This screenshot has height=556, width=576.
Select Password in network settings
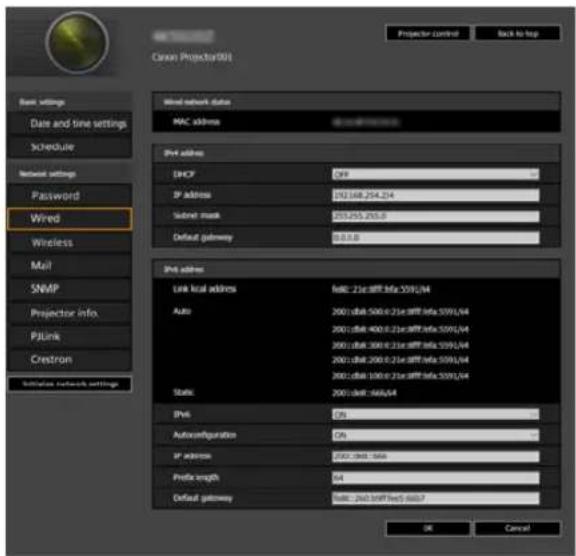point(69,195)
